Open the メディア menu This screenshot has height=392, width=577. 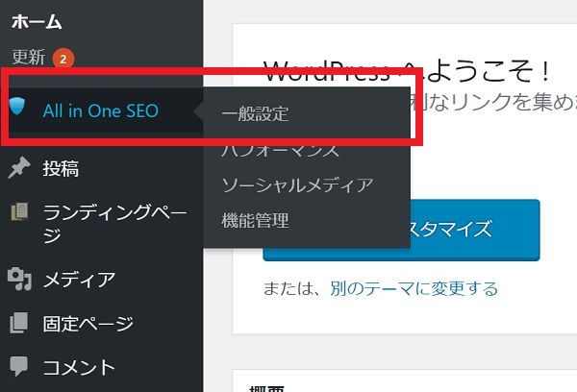point(80,280)
